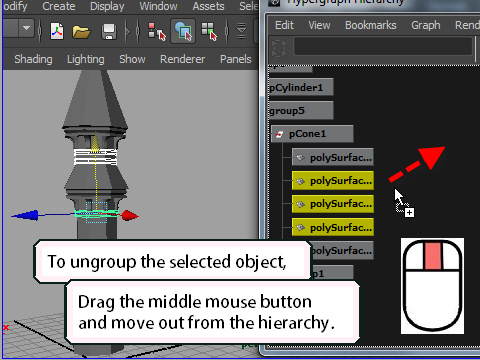This screenshot has width=480, height=360.
Task: Click the blue Z-axis arrow manipulator
Action: (25, 215)
